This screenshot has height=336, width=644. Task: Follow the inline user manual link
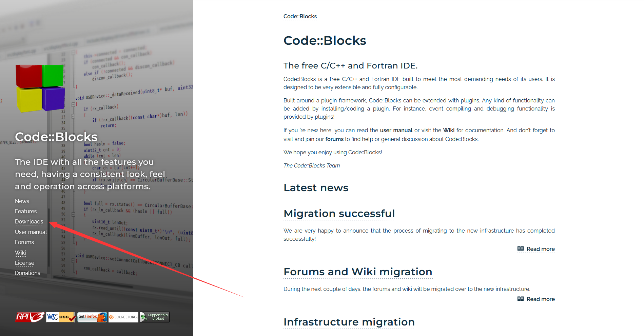[396, 130]
